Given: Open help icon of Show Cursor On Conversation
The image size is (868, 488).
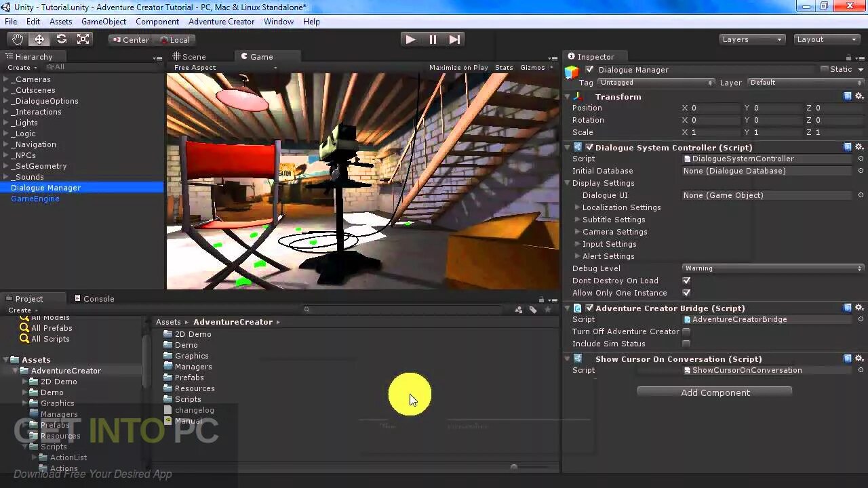Looking at the screenshot, I should [848, 359].
